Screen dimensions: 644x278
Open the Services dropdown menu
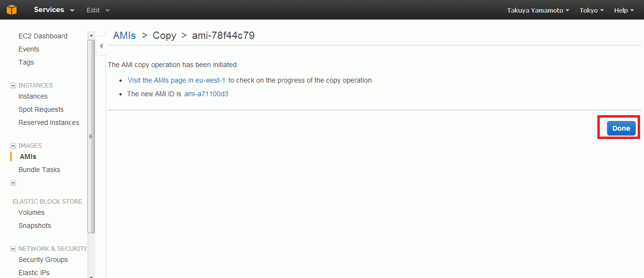(x=54, y=10)
